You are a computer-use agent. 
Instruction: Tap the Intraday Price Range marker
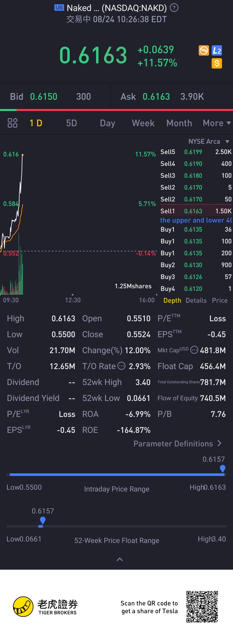click(222, 468)
